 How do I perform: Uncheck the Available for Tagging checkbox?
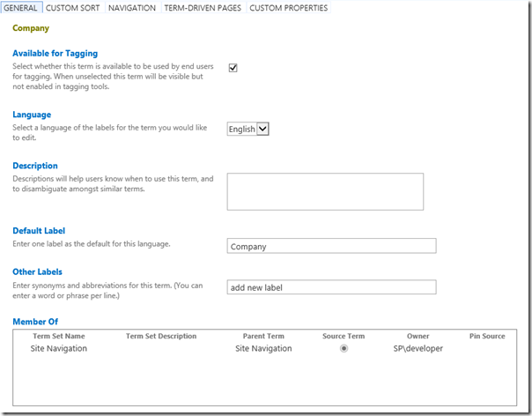pos(233,68)
